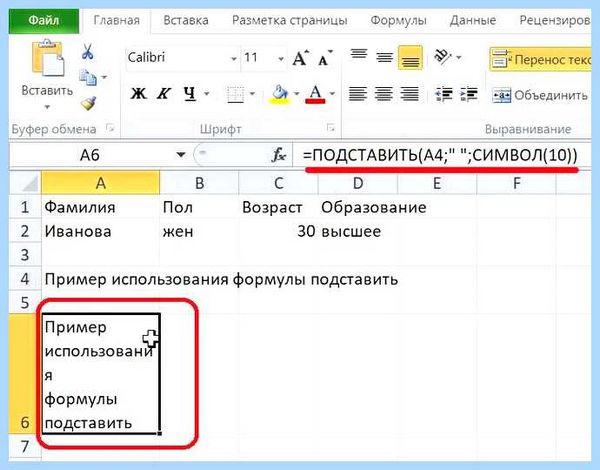Select row 6 header
The width and height of the screenshot is (600, 470).
tap(25, 374)
